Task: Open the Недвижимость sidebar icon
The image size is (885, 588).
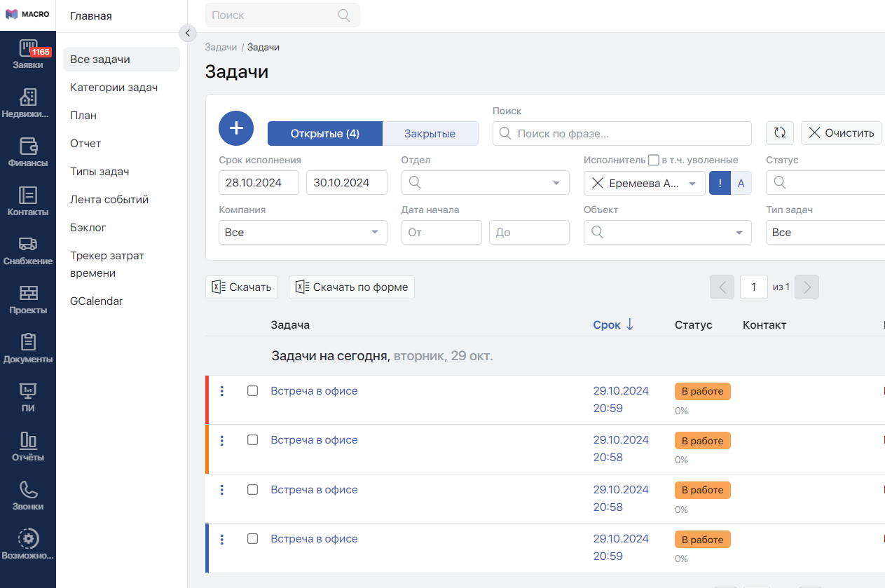Action: (x=28, y=103)
